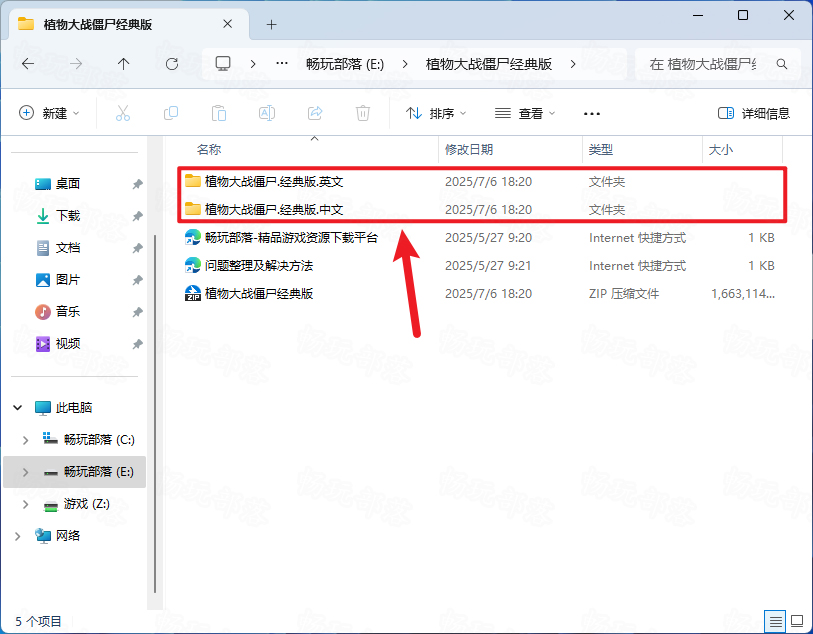Click the forward navigation arrow
The image size is (813, 634).
(x=76, y=64)
